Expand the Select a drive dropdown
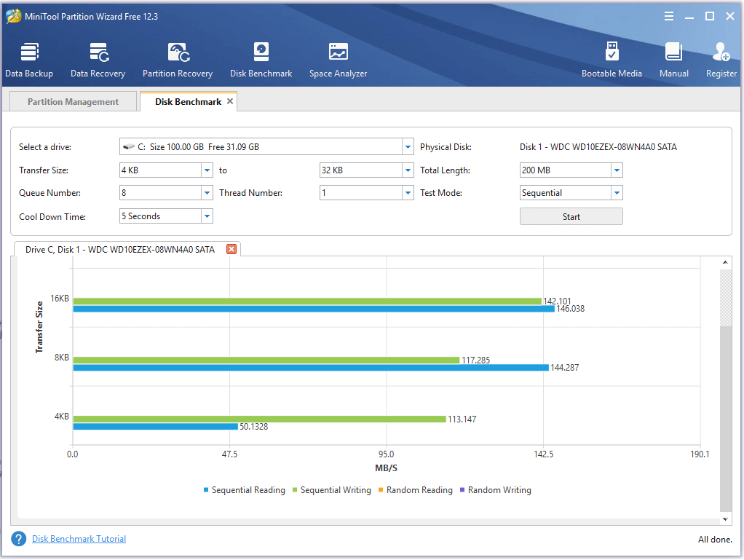The image size is (744, 560). click(x=407, y=147)
